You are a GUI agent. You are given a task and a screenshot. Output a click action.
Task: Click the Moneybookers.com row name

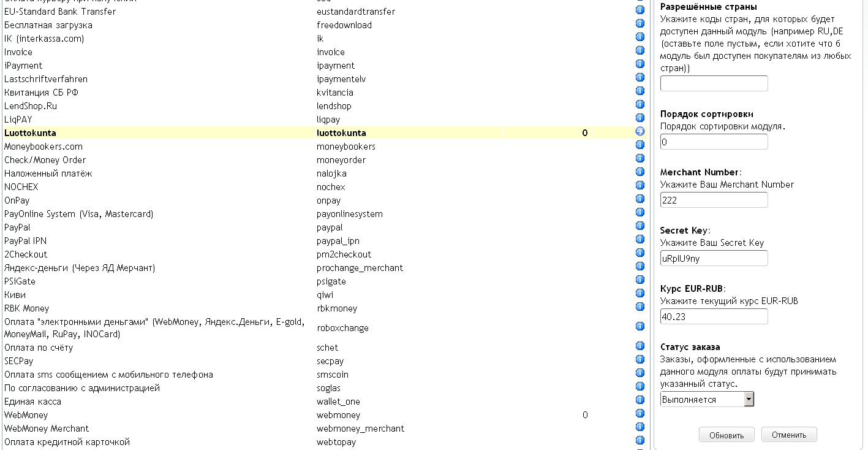click(43, 147)
